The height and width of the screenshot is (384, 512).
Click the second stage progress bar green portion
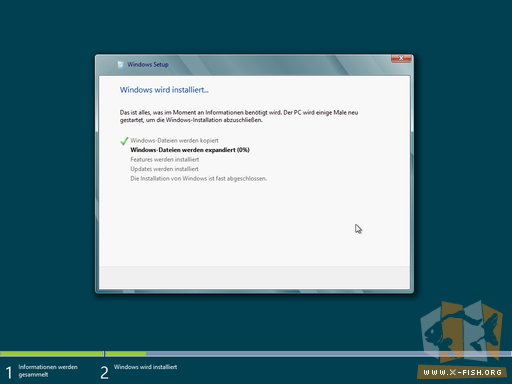coord(126,354)
